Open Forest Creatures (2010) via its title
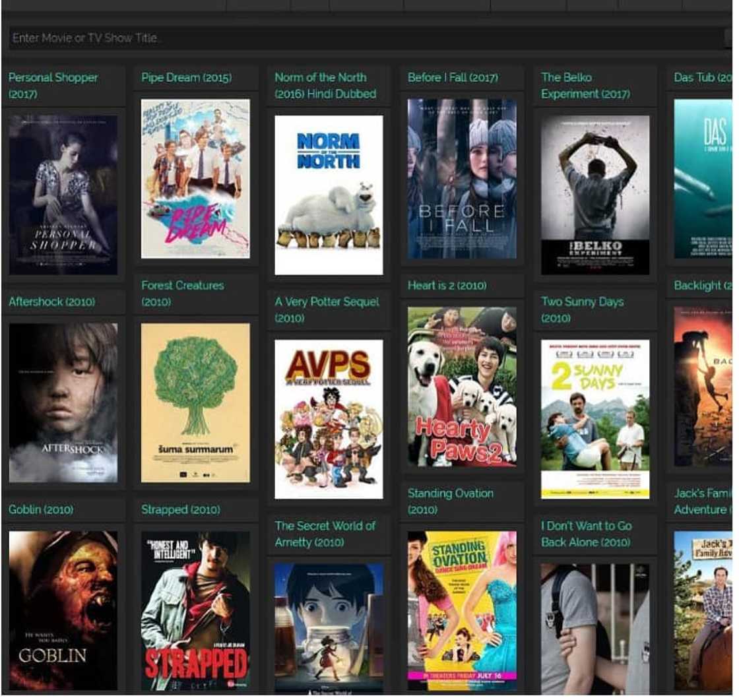The image size is (739, 700). tap(182, 294)
